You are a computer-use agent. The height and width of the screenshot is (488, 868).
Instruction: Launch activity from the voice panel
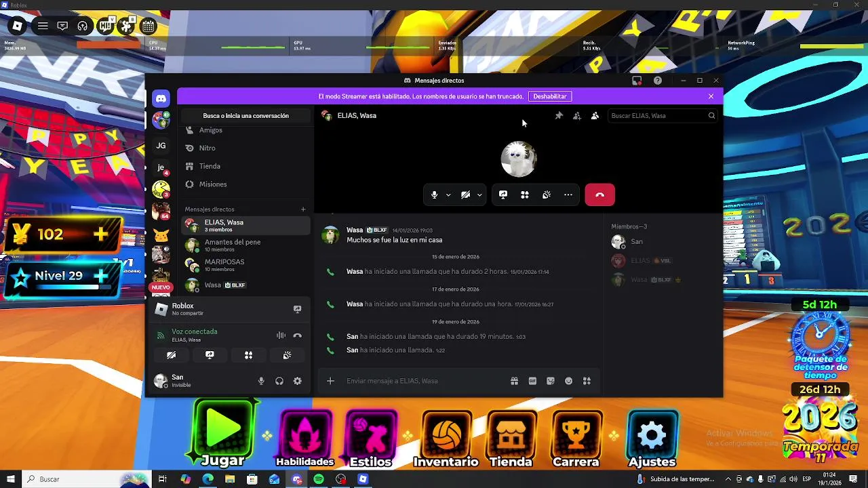[x=248, y=355]
